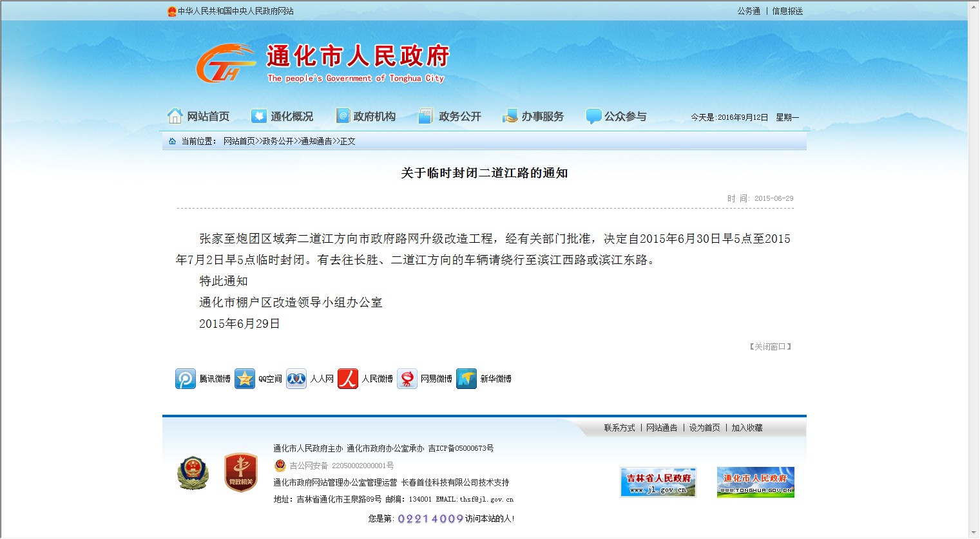Share to 新华微博 using its icon
Screen dimensions: 980x539
click(466, 379)
